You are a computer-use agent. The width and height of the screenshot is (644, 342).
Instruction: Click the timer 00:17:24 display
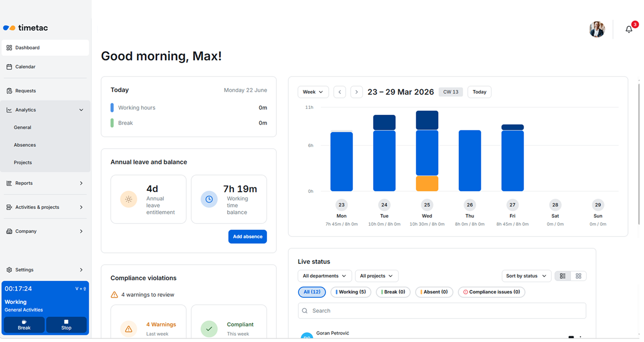pos(18,289)
